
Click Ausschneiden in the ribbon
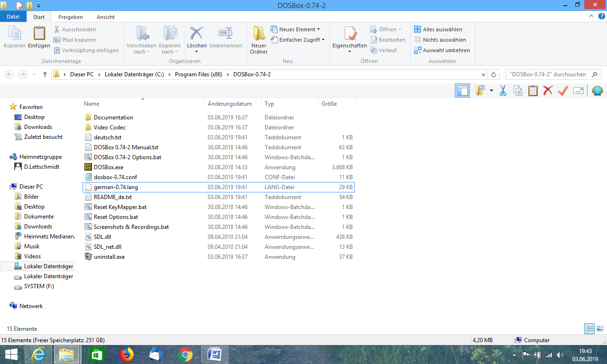pos(74,29)
